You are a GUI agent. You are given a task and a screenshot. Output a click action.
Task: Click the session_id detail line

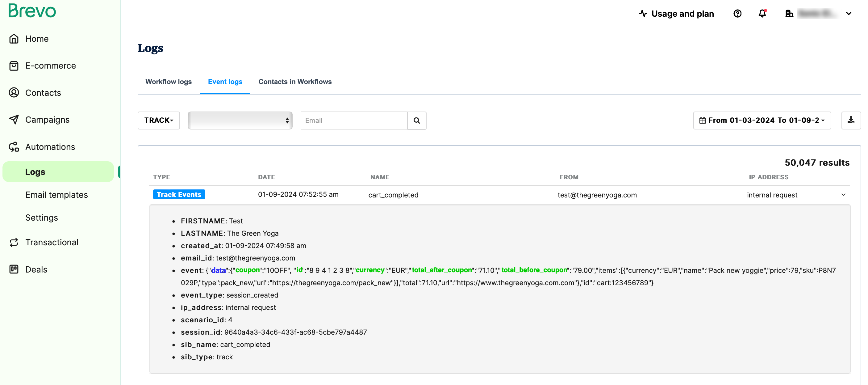273,332
